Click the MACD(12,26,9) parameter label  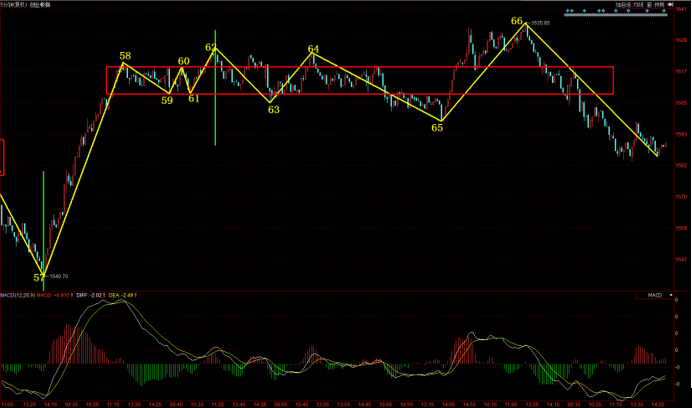pyautogui.click(x=18, y=296)
